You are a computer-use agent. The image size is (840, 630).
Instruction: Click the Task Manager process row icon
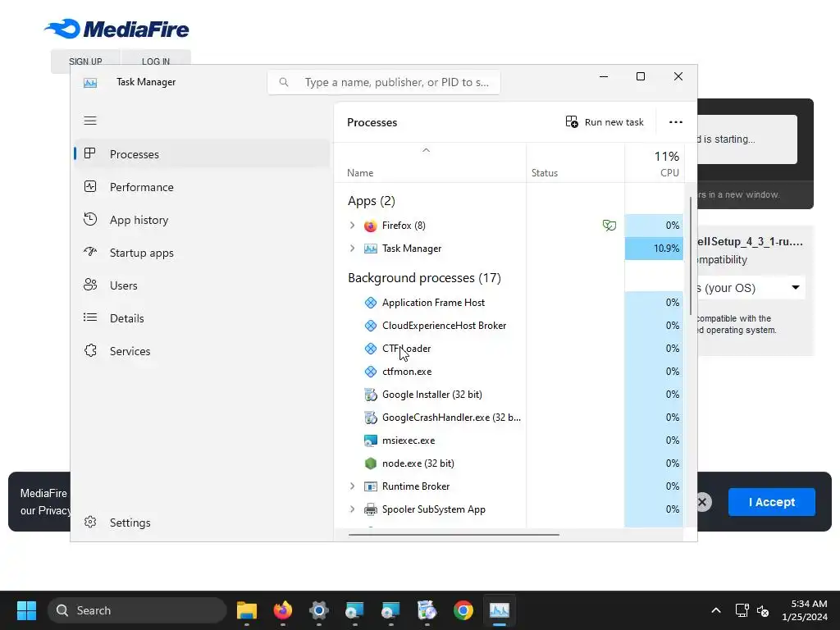[370, 249]
